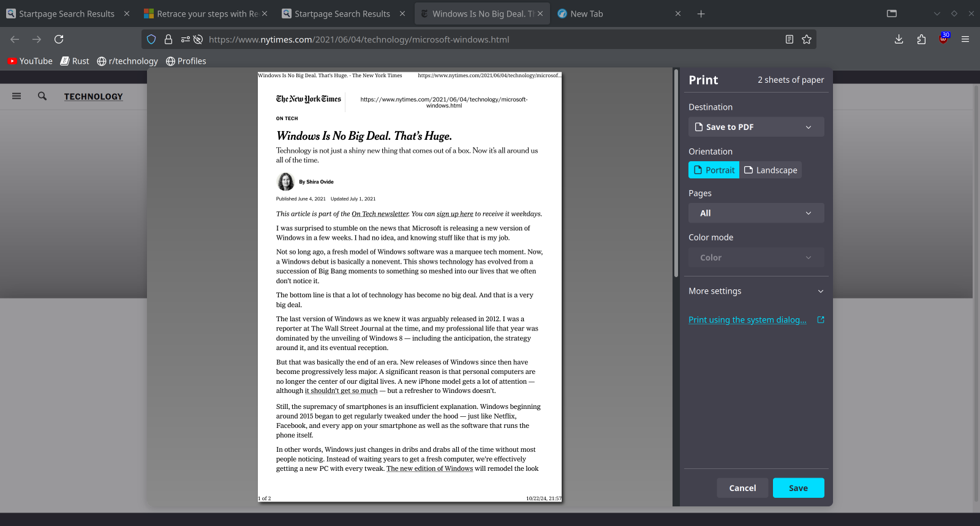Open the Color mode dropdown
Image resolution: width=980 pixels, height=526 pixels.
[756, 257]
